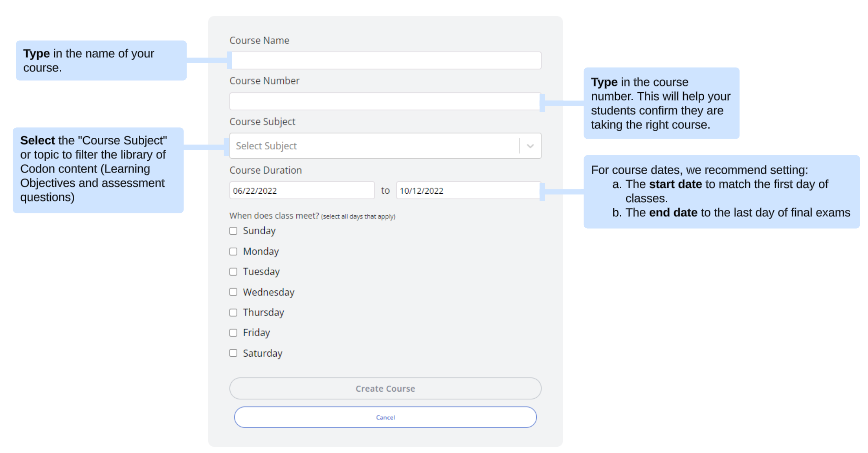Check the Sunday checkbox
The height and width of the screenshot is (453, 868).
point(233,231)
